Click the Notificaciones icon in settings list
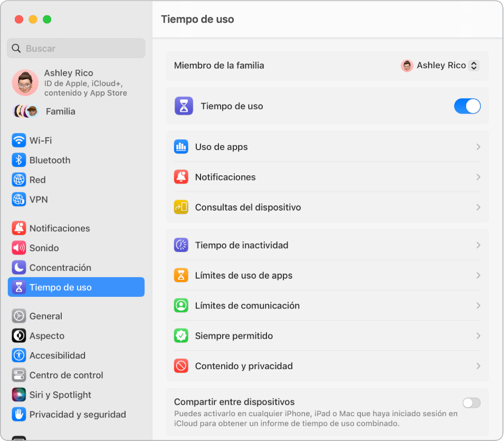504x441 pixels. [182, 177]
